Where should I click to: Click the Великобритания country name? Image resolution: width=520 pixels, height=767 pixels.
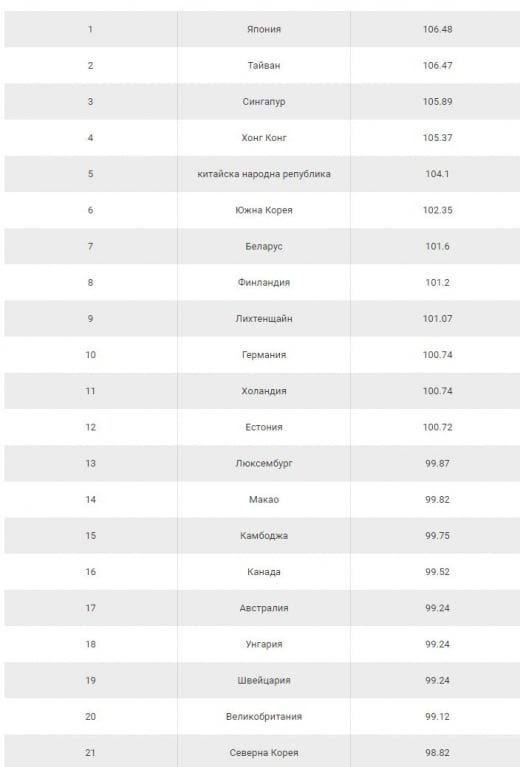click(264, 717)
